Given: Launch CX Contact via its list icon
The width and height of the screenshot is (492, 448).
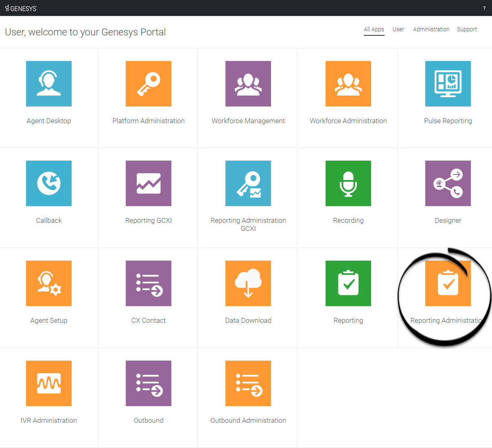Looking at the screenshot, I should pos(149,283).
